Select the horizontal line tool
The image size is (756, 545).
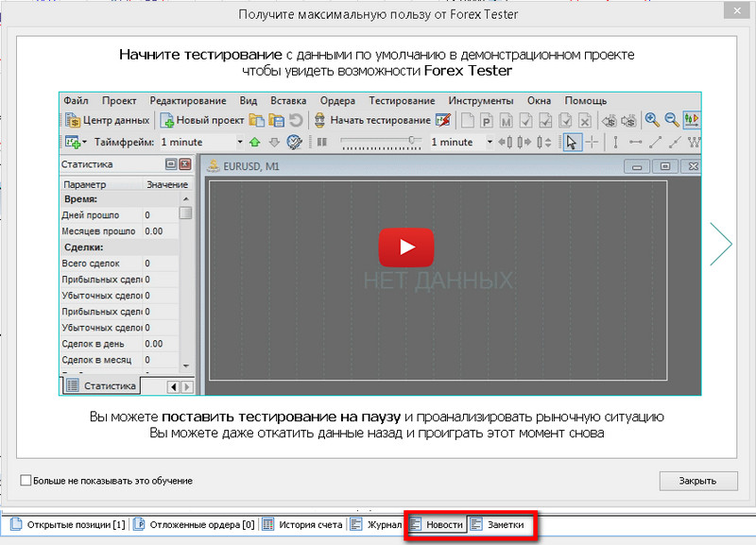pos(635,142)
